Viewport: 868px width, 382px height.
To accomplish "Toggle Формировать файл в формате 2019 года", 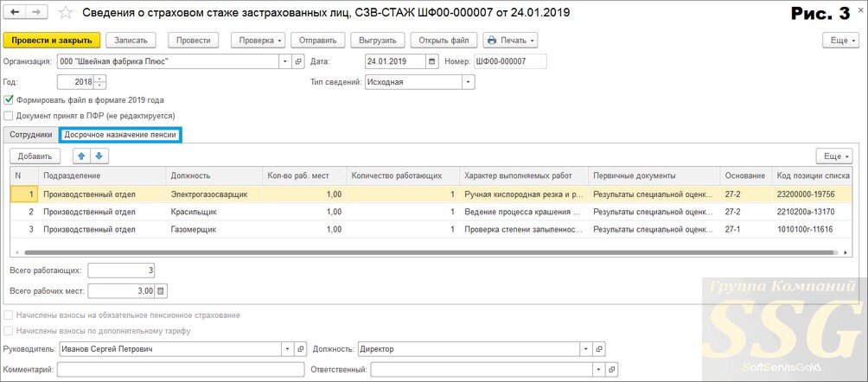I will click(9, 100).
